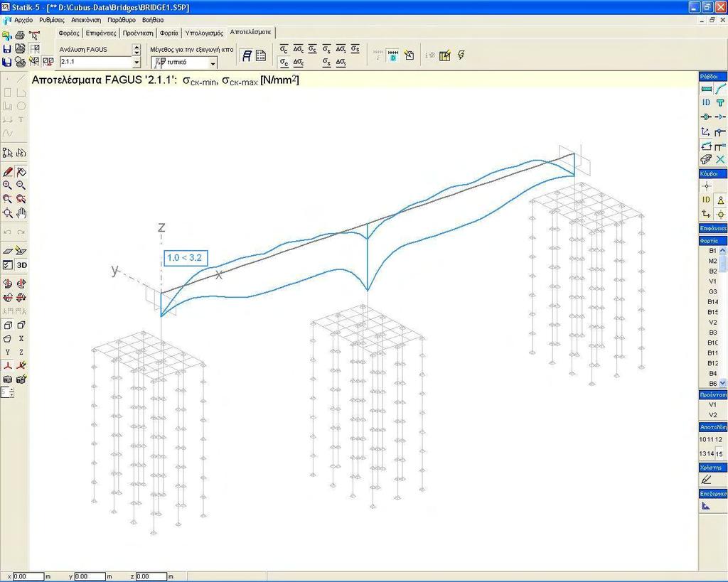Click the print icon in top toolbar
Screen dimensions: 728x582
20,35
